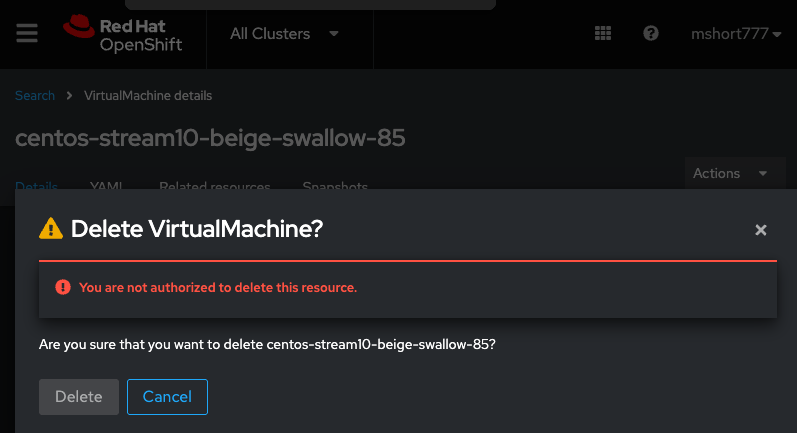The width and height of the screenshot is (797, 433).
Task: Open the Related resources tab
Action: [x=215, y=186]
